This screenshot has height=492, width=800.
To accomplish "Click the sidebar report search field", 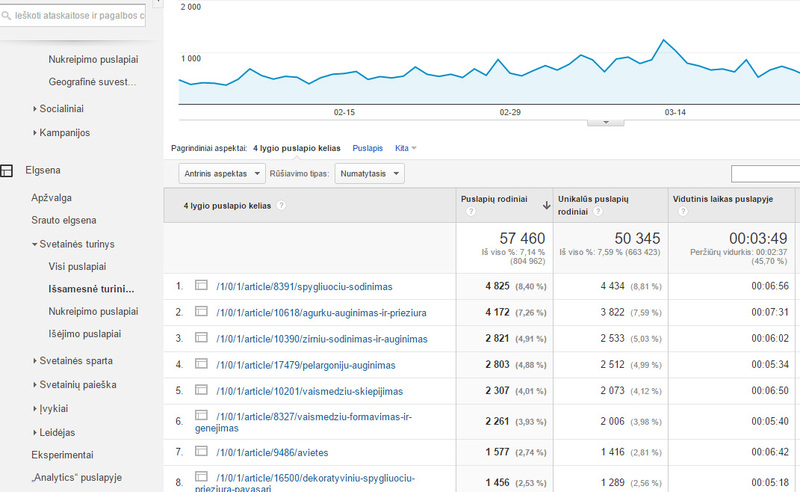I will click(x=73, y=16).
